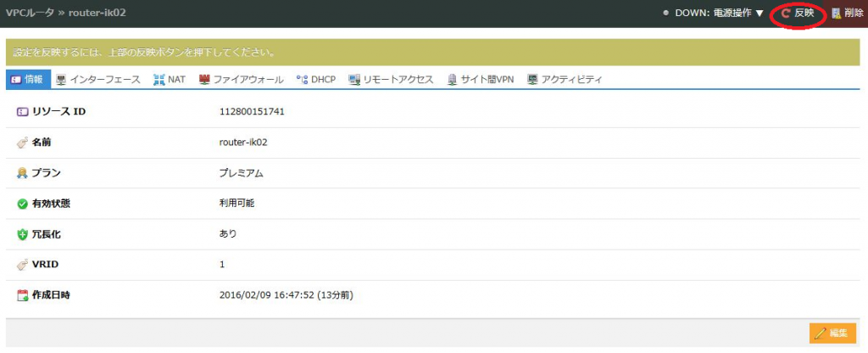Click the tag icon beside 名前
The height and width of the screenshot is (353, 868).
tap(22, 143)
